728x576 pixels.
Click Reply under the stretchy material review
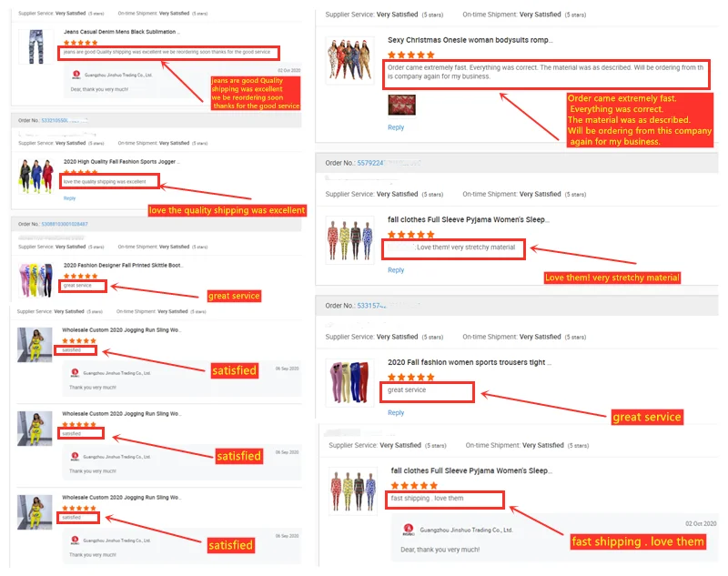pos(396,269)
